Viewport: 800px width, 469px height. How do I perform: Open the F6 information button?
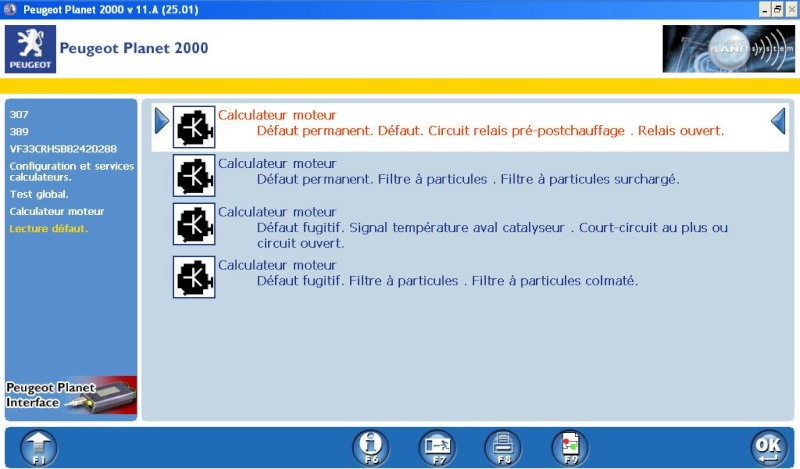click(371, 448)
